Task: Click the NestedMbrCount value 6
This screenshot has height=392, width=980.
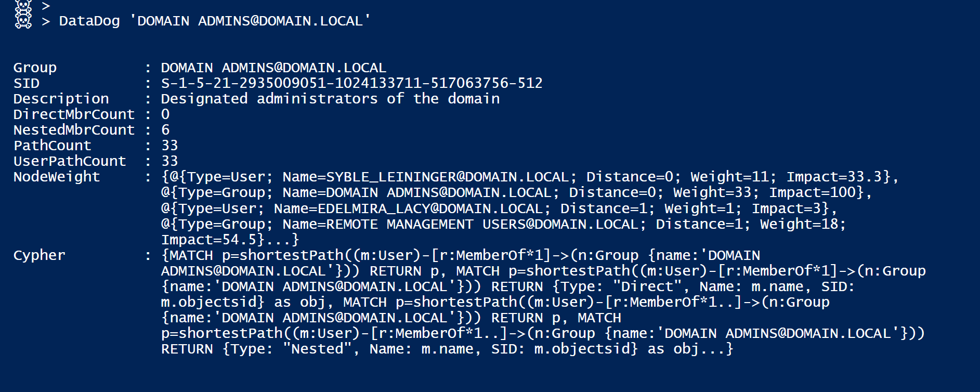Action: [165, 130]
